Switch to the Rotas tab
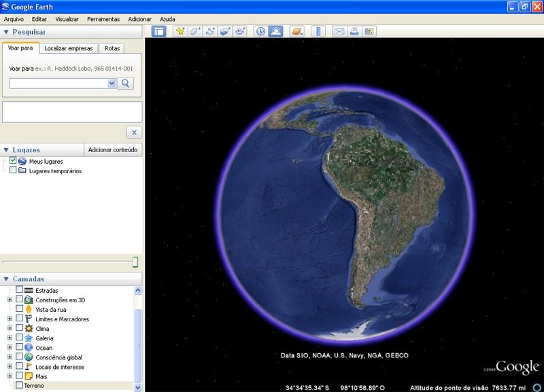 tap(112, 48)
